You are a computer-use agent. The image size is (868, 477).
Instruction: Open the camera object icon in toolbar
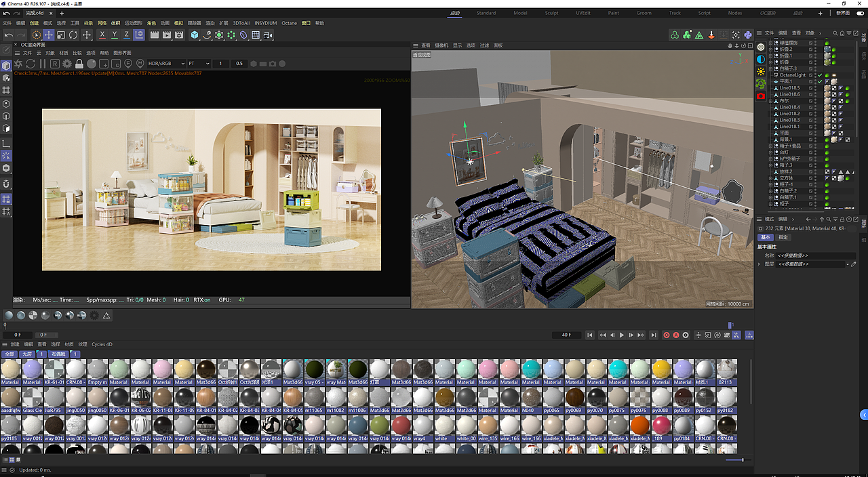point(268,35)
